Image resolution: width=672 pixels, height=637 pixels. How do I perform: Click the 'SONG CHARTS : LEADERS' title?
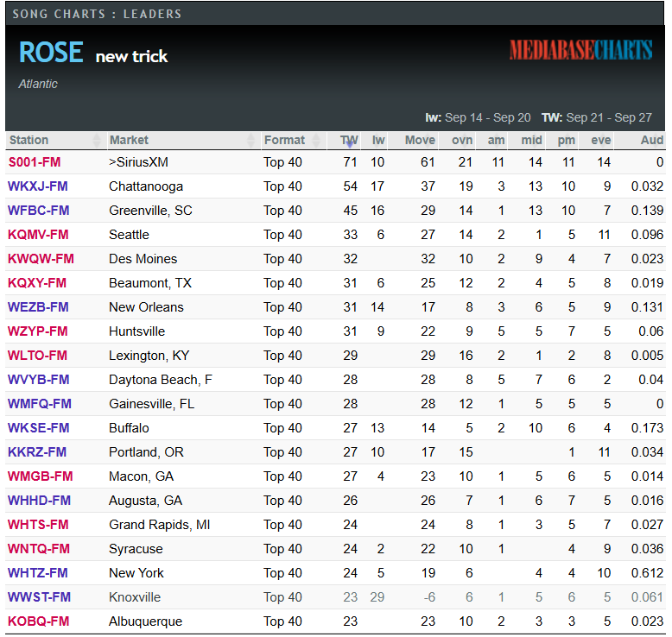click(x=97, y=14)
